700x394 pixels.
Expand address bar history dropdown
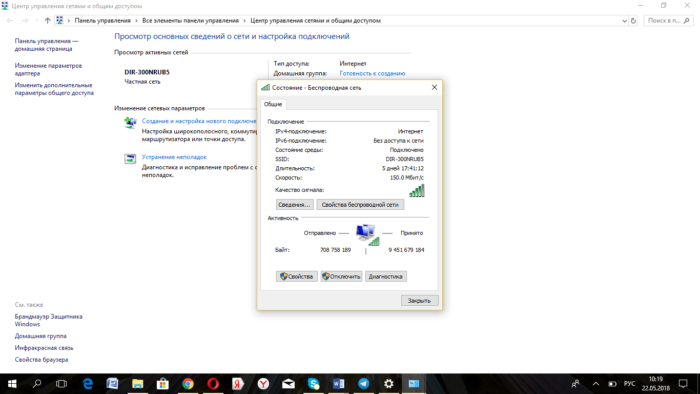click(x=624, y=21)
